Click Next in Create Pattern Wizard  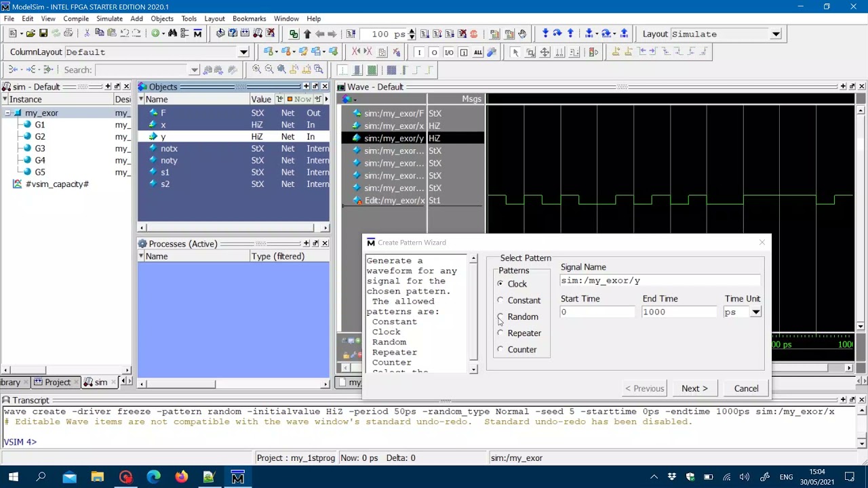click(x=694, y=388)
